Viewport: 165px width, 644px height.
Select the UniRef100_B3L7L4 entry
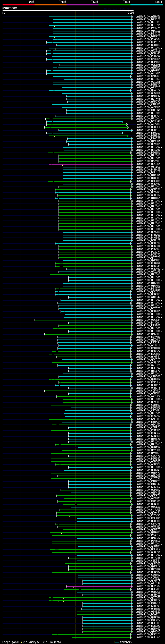tap(148, 549)
